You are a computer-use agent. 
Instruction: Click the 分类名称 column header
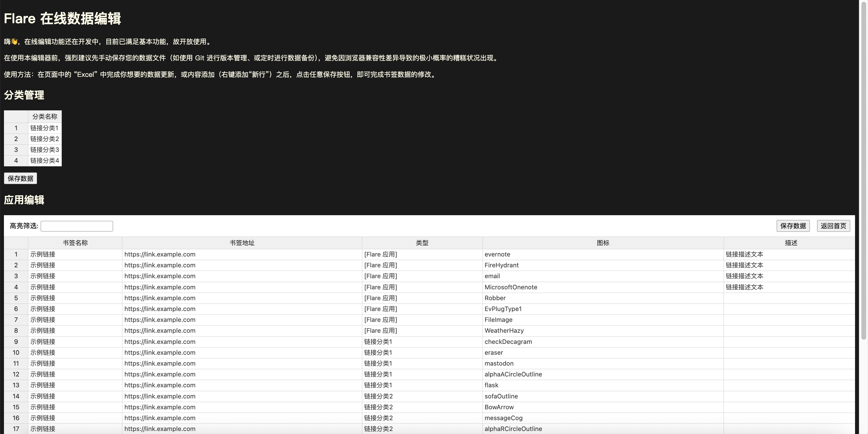[45, 117]
